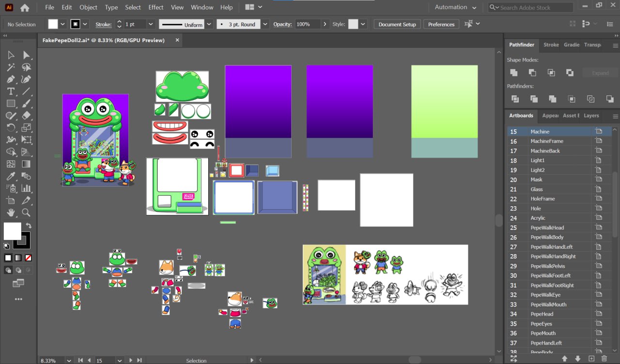This screenshot has height=364, width=620.
Task: Pick the Magic Wand tool
Action: pyautogui.click(x=11, y=67)
